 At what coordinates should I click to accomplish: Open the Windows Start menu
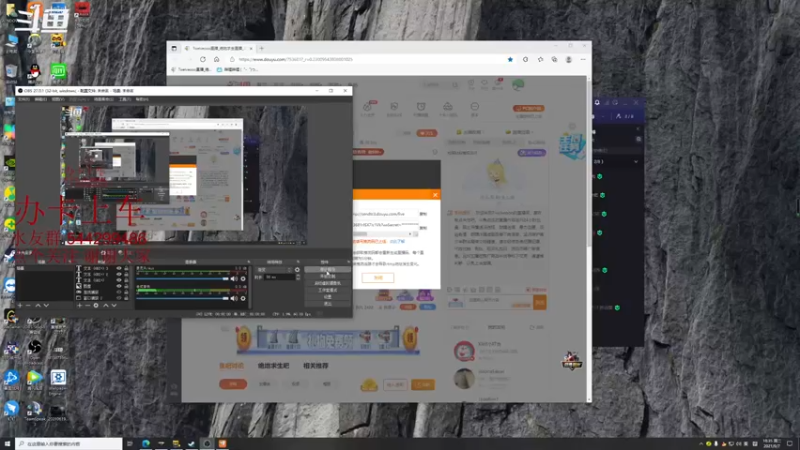[x=7, y=444]
